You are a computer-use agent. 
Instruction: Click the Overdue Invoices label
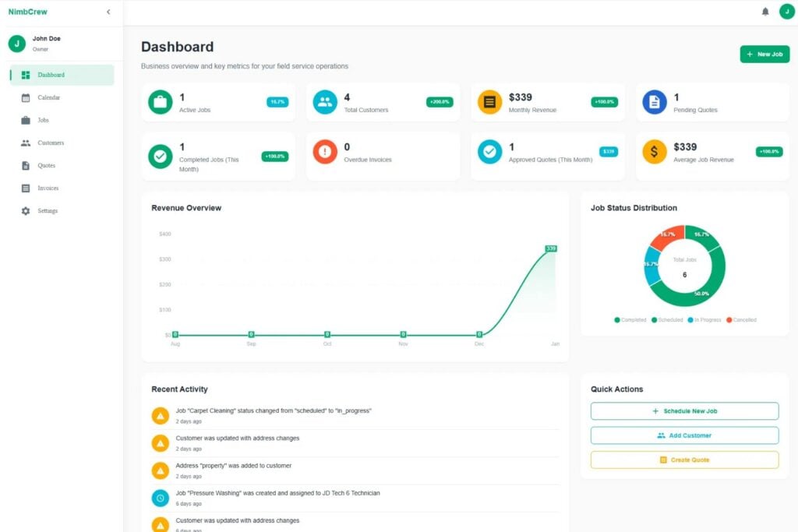click(x=368, y=160)
